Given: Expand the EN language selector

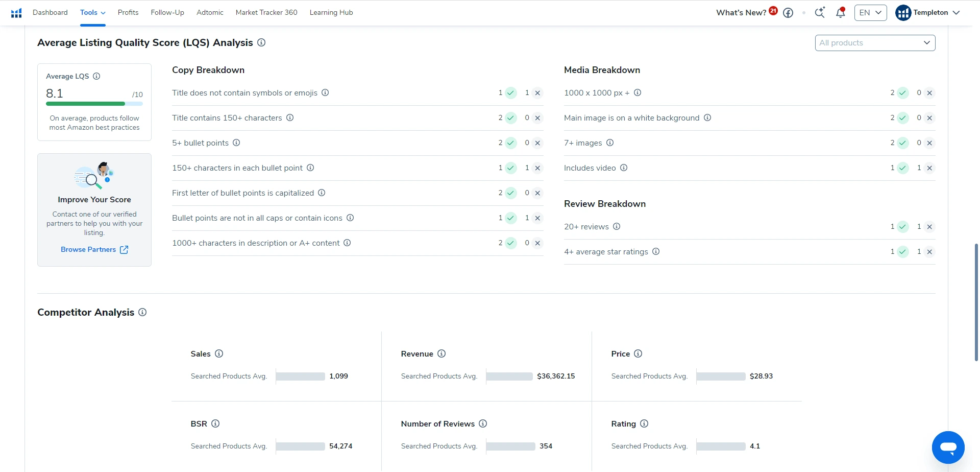Looking at the screenshot, I should tap(870, 13).
